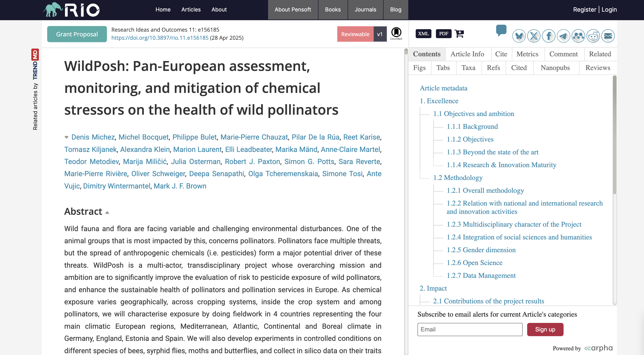Image resolution: width=644 pixels, height=355 pixels.
Task: Expand the author list details arrow
Action: coord(66,137)
